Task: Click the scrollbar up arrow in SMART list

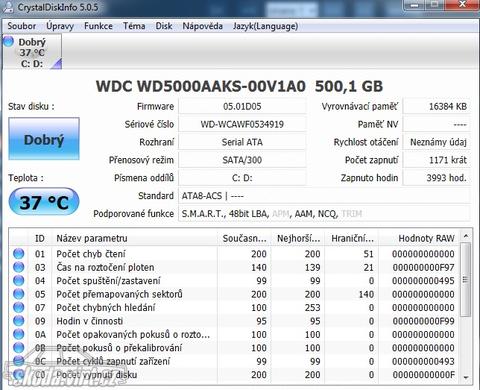Action: coord(466,236)
